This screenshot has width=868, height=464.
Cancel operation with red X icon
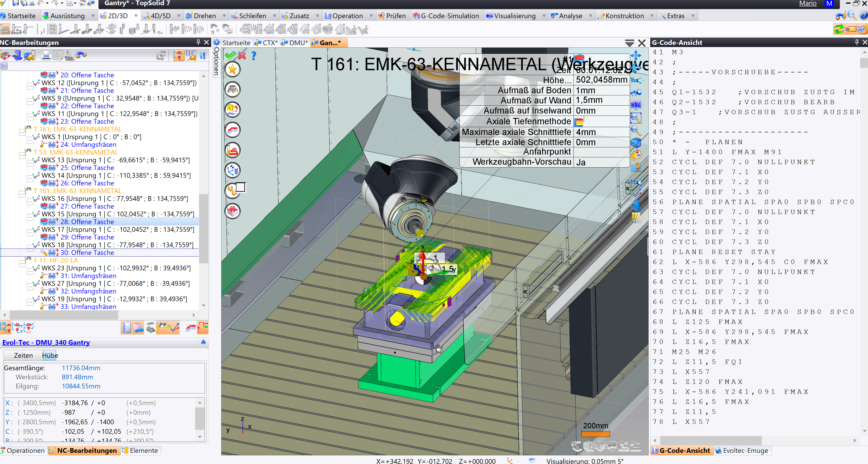tap(242, 55)
